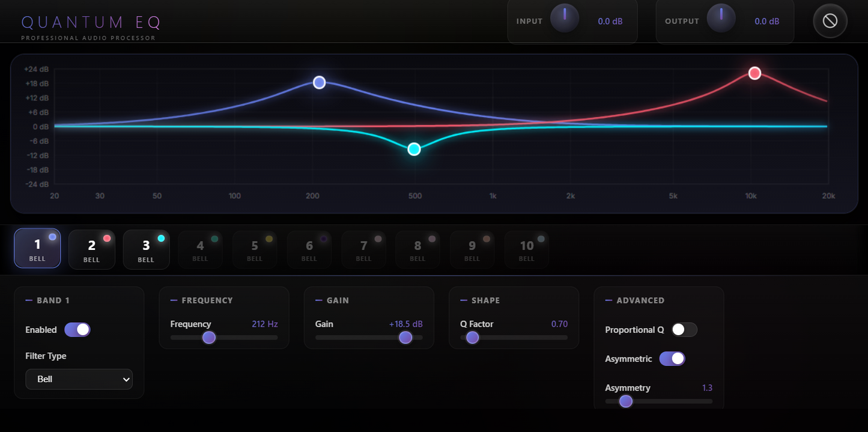Select the blue node handle on the EQ curve
The height and width of the screenshot is (432, 868).
[319, 82]
